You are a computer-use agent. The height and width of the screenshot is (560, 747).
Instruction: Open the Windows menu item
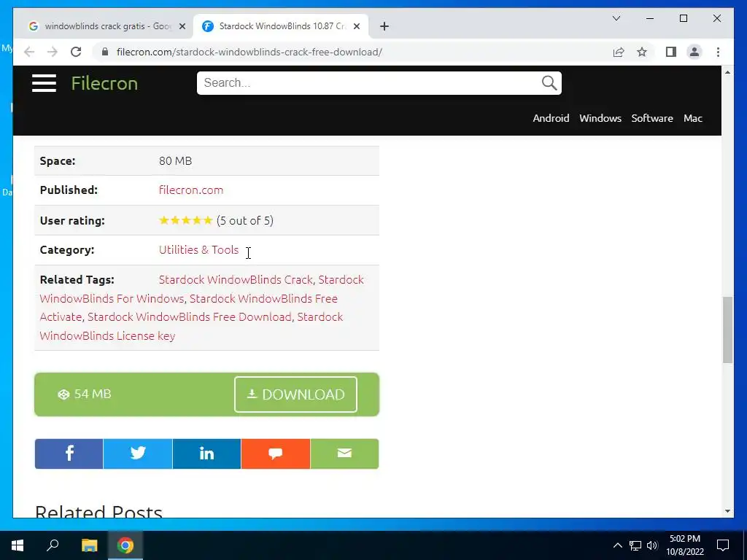click(600, 118)
